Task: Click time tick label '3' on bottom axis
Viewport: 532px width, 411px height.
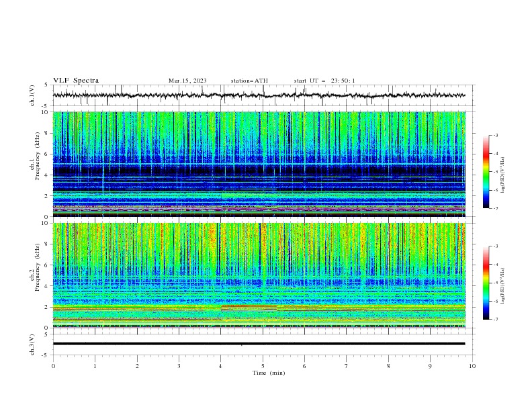Action: pos(179,366)
